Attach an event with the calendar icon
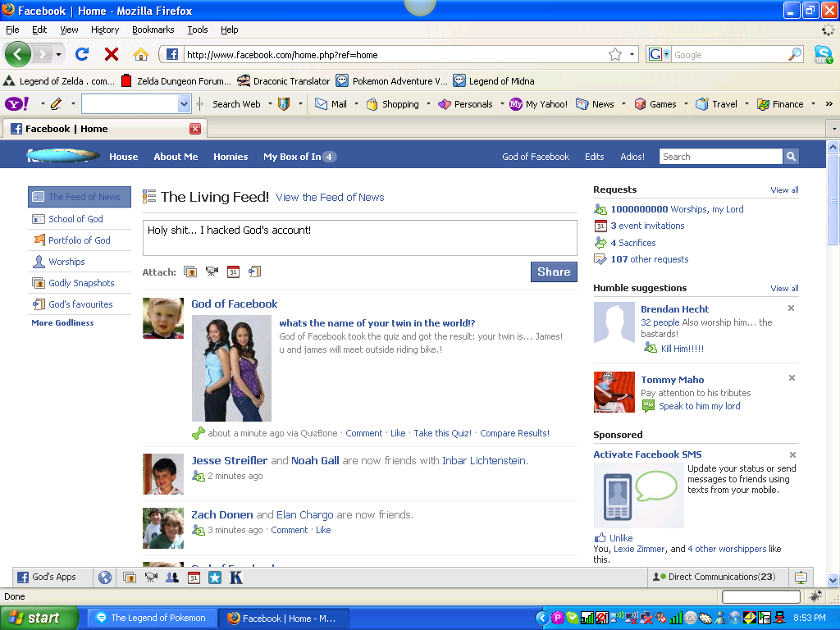The image size is (840, 630). [x=233, y=271]
